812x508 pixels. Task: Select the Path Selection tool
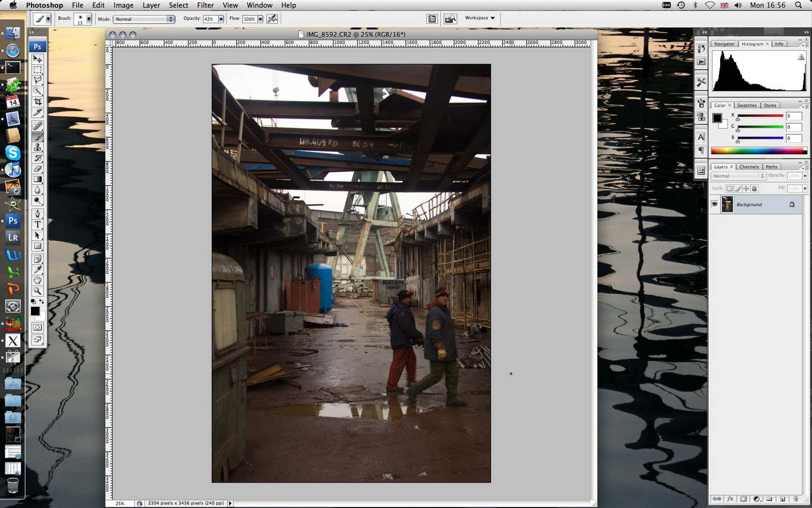point(38,235)
